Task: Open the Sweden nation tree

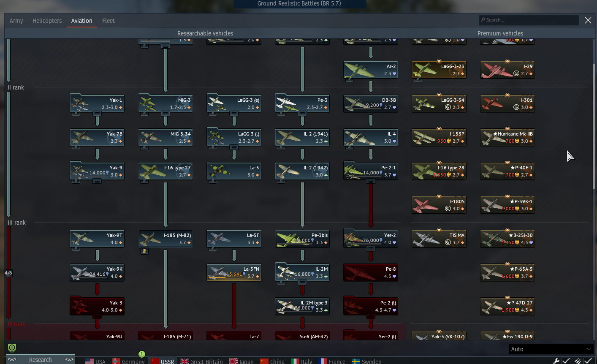Action: coord(366,361)
